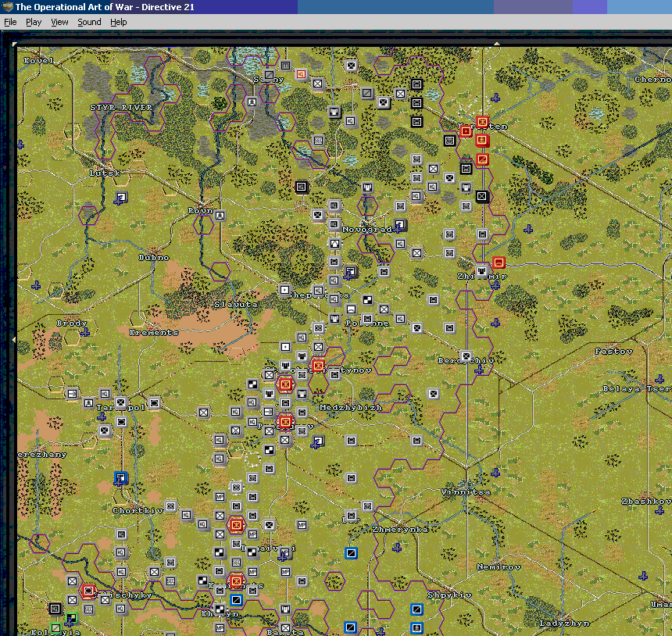Click the scroll marker on map's left edge
The width and height of the screenshot is (672, 636).
14,339
